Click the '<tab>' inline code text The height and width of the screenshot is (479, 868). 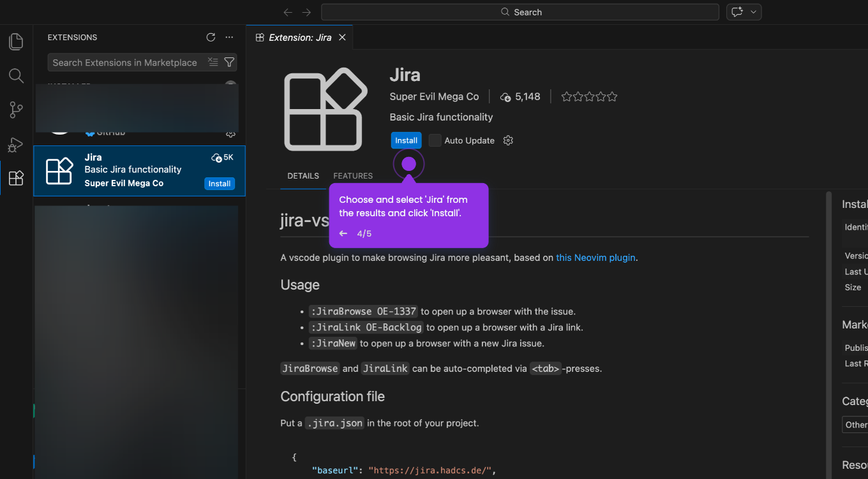[x=546, y=368]
